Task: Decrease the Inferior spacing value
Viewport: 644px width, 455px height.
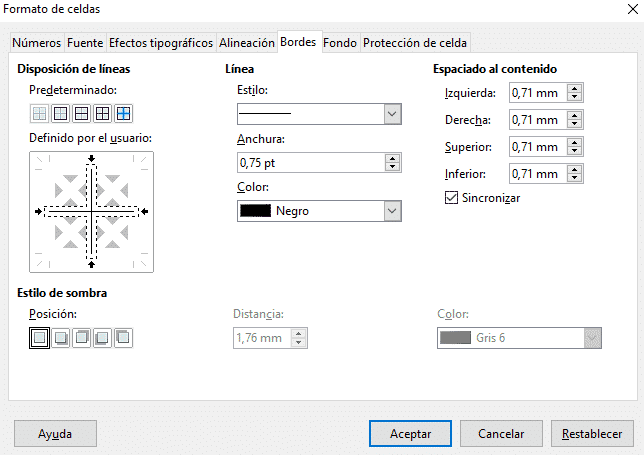Action: tap(575, 178)
